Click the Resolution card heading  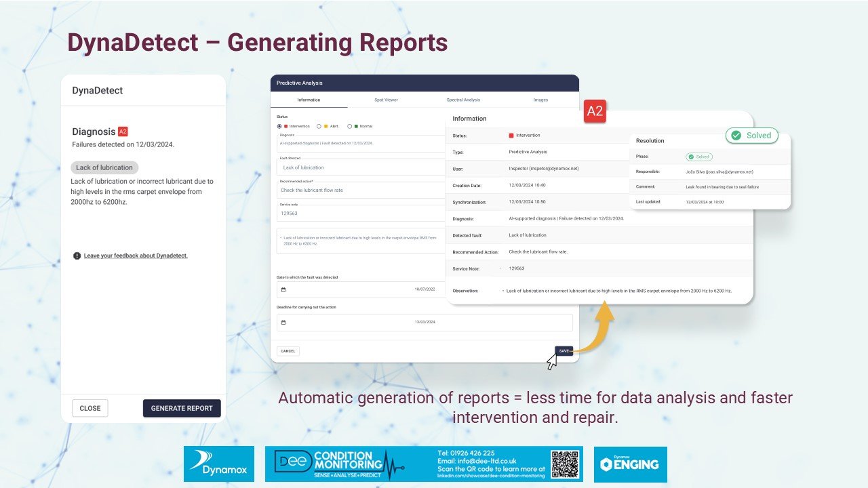[650, 141]
